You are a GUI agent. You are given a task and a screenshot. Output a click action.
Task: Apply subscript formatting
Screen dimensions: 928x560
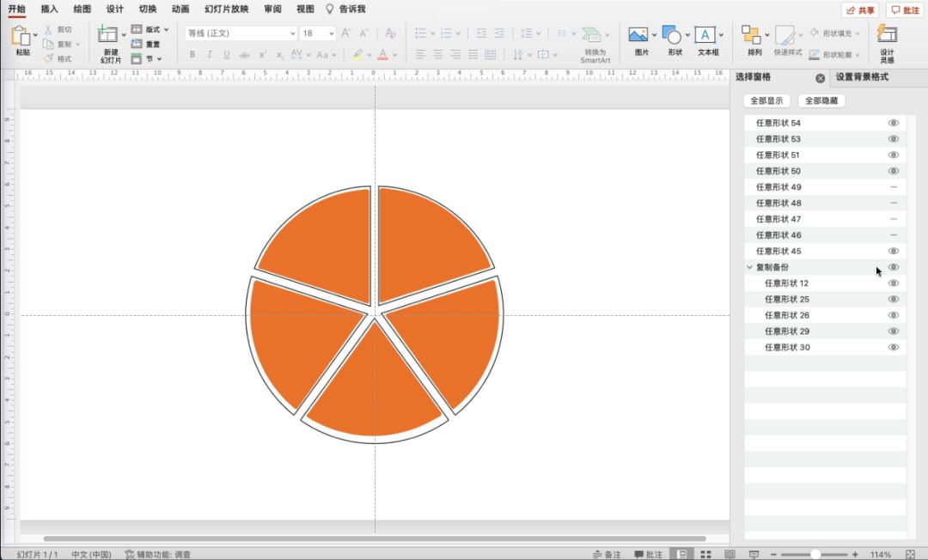coord(279,55)
